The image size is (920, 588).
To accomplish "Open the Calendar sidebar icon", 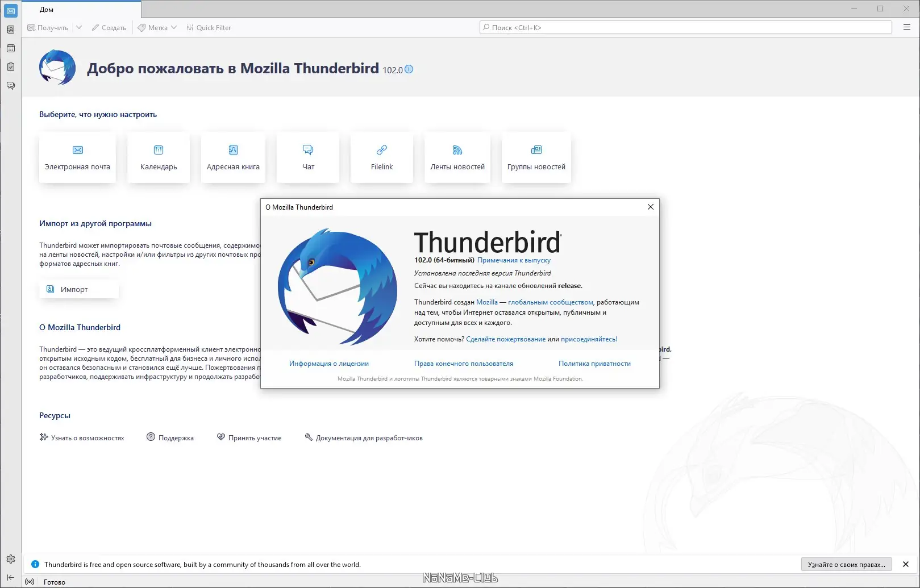I will pyautogui.click(x=11, y=48).
